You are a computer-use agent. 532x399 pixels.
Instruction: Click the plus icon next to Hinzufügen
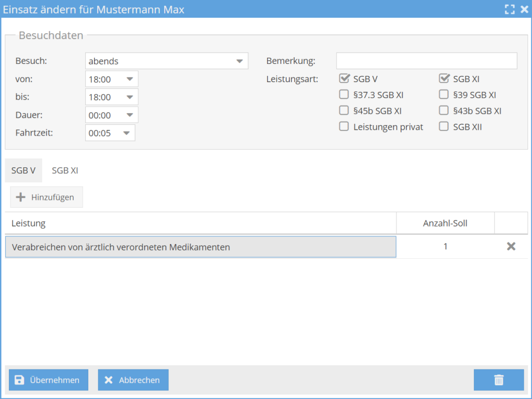20,197
